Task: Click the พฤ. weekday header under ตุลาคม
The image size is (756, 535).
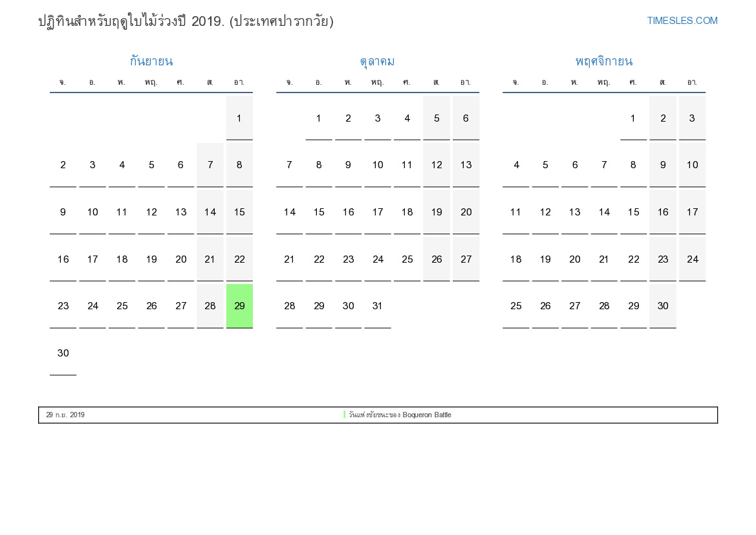Action: [x=378, y=82]
